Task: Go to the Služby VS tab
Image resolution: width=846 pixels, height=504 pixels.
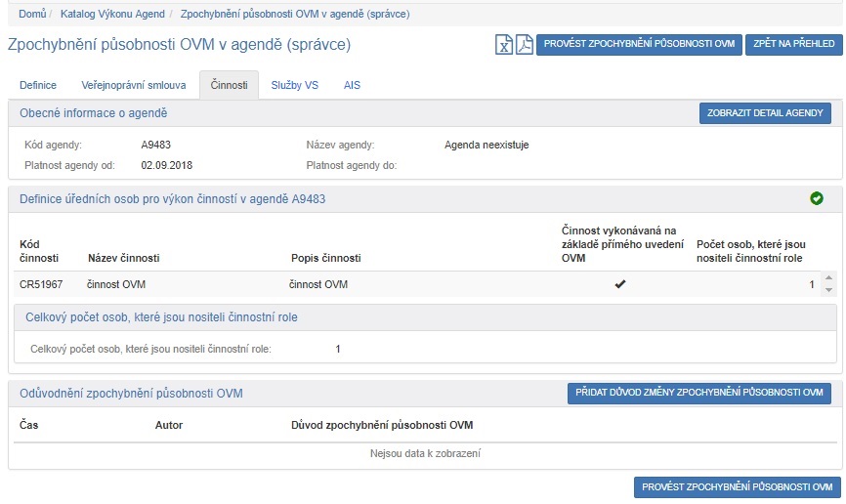Action: point(295,85)
